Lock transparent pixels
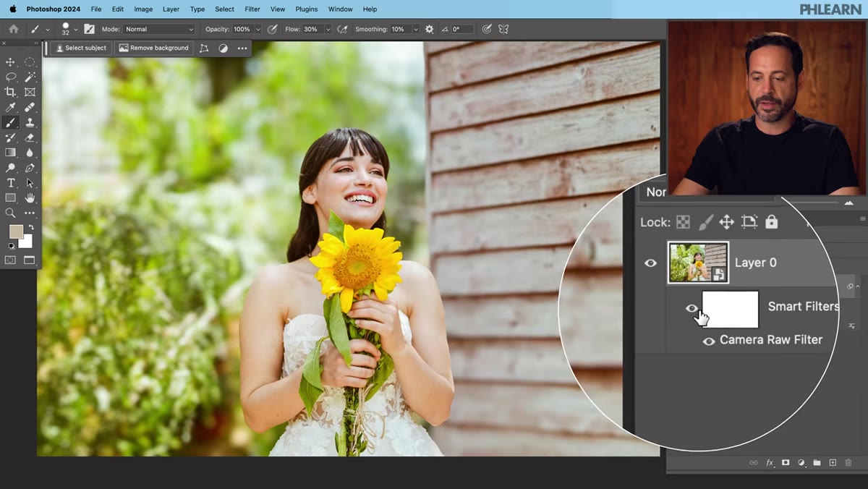Viewport: 868px width, 489px height. [683, 222]
